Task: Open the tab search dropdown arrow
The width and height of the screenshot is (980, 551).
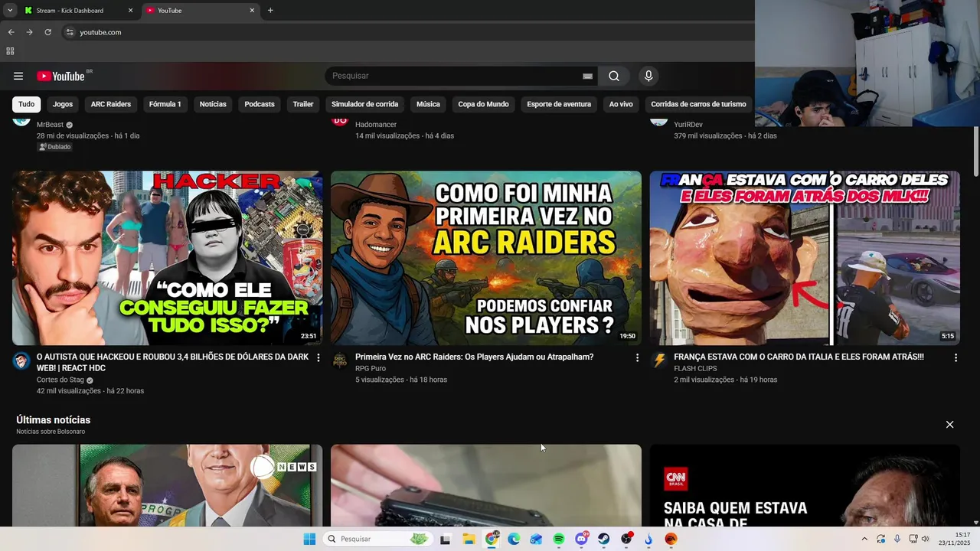Action: tap(9, 11)
